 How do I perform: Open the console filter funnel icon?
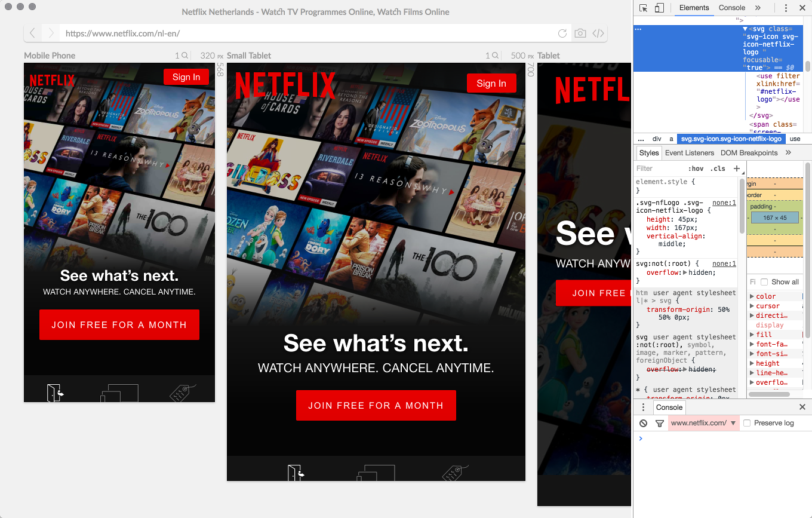[x=660, y=423]
